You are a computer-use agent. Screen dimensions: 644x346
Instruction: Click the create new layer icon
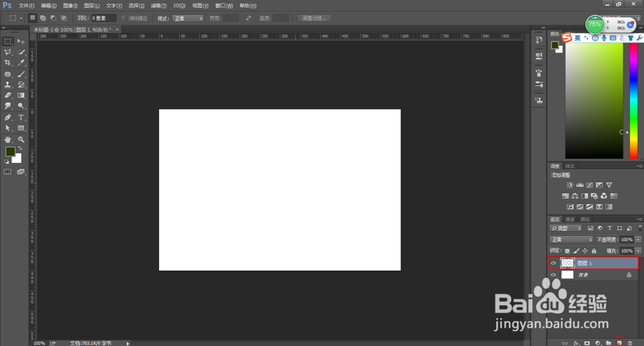(620, 343)
